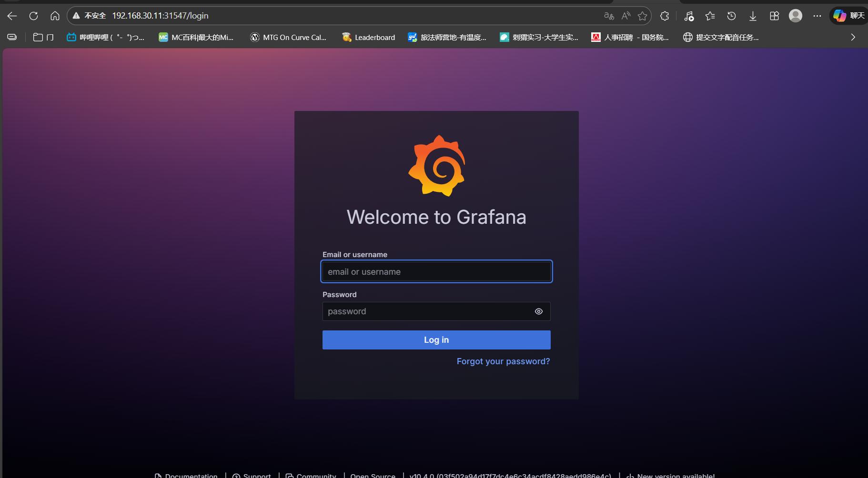Click the Welcome to Grafana heading
The width and height of the screenshot is (868, 478).
(x=436, y=217)
